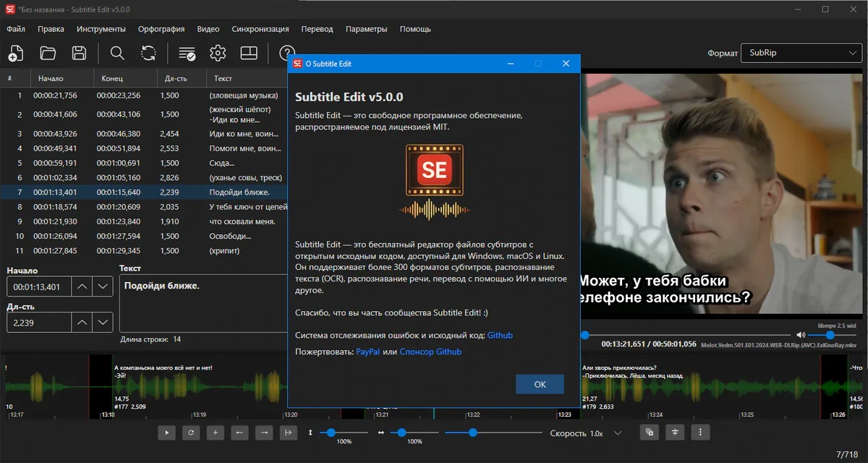This screenshot has width=868, height=463.
Task: Sort by the Конец column header
Action: coord(126,78)
